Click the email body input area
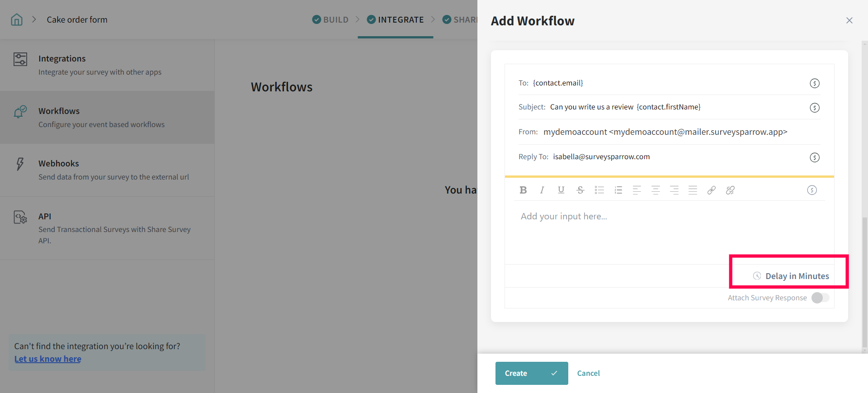868x393 pixels. [669, 231]
